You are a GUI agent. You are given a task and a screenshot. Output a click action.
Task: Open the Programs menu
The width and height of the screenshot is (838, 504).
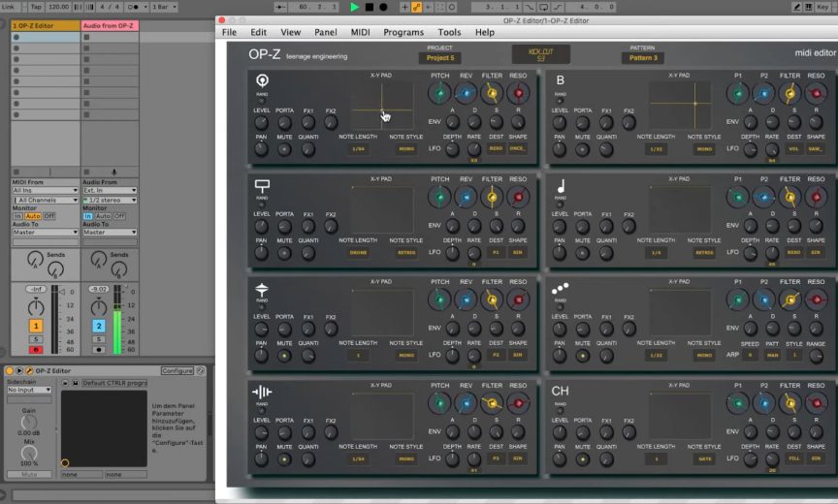[403, 32]
